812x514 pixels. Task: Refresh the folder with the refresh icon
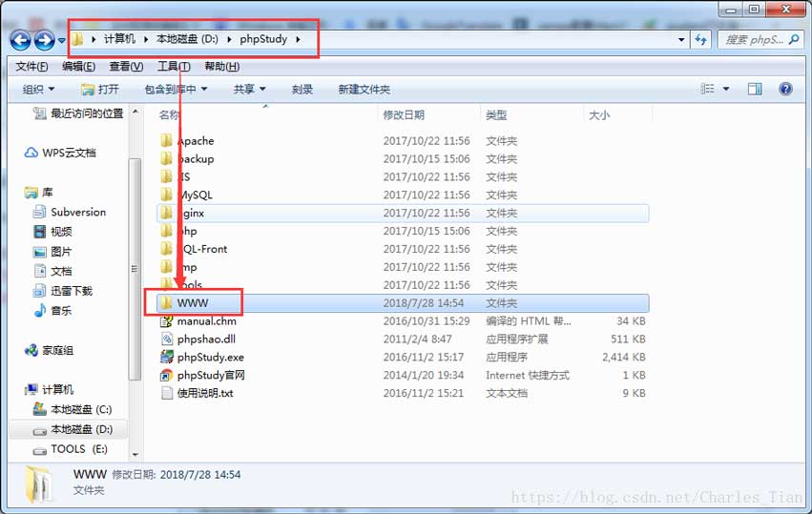(701, 40)
